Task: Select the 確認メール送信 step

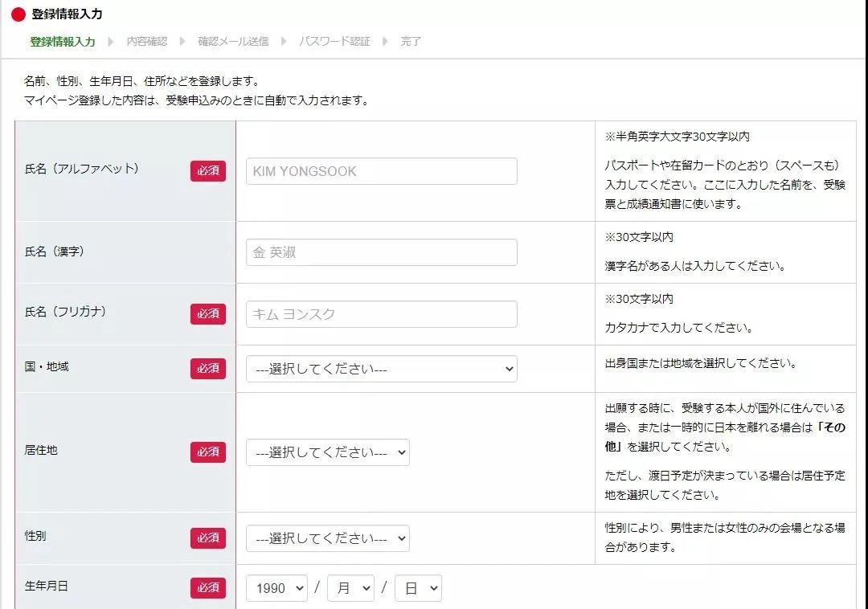Action: 233,42
